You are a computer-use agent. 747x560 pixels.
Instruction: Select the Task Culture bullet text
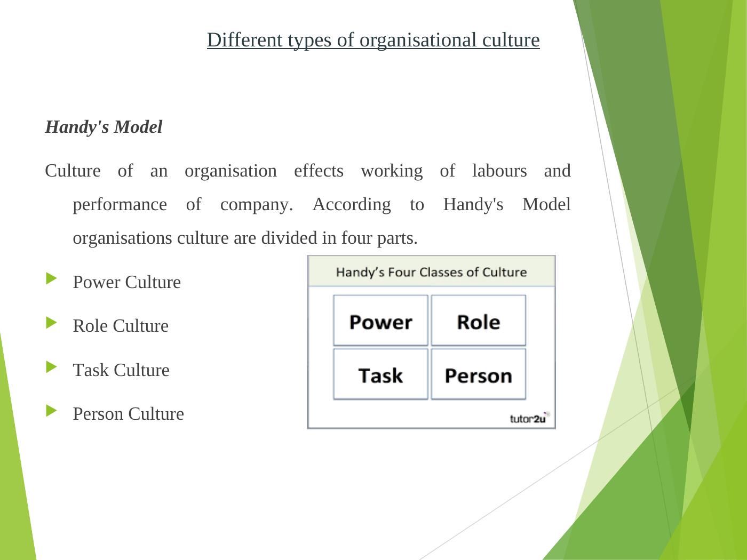click(x=121, y=370)
